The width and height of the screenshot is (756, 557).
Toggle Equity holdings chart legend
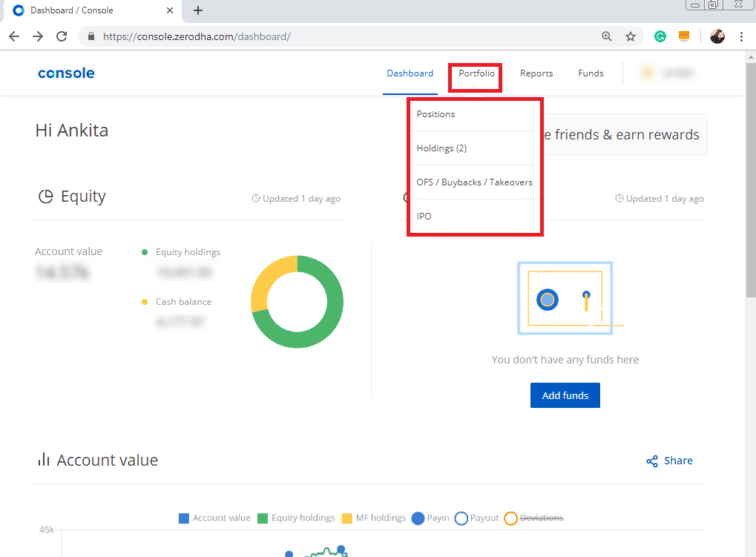(296, 518)
